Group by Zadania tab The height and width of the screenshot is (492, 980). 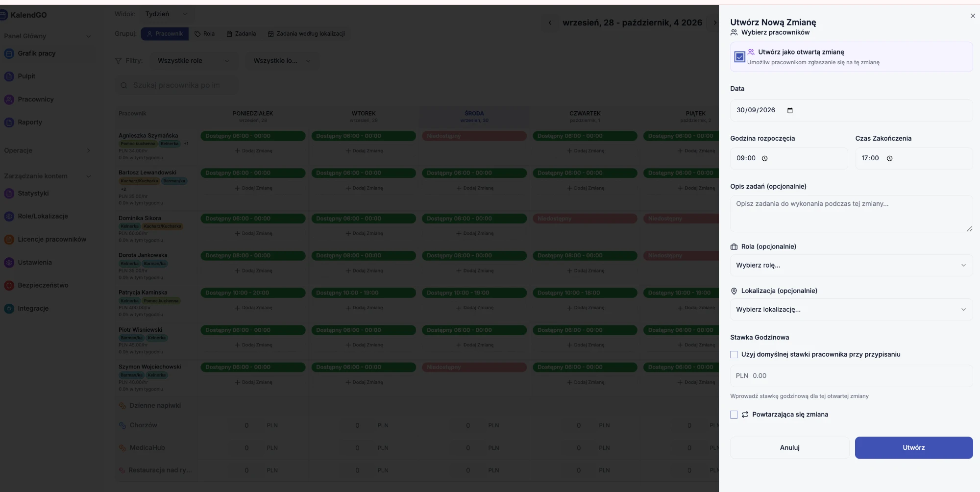pyautogui.click(x=241, y=34)
